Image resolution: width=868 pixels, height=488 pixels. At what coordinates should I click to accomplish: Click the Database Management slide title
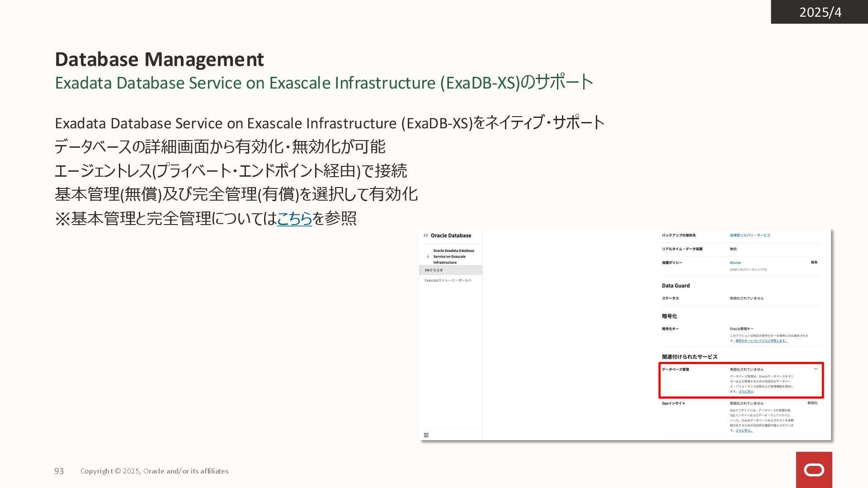click(159, 59)
